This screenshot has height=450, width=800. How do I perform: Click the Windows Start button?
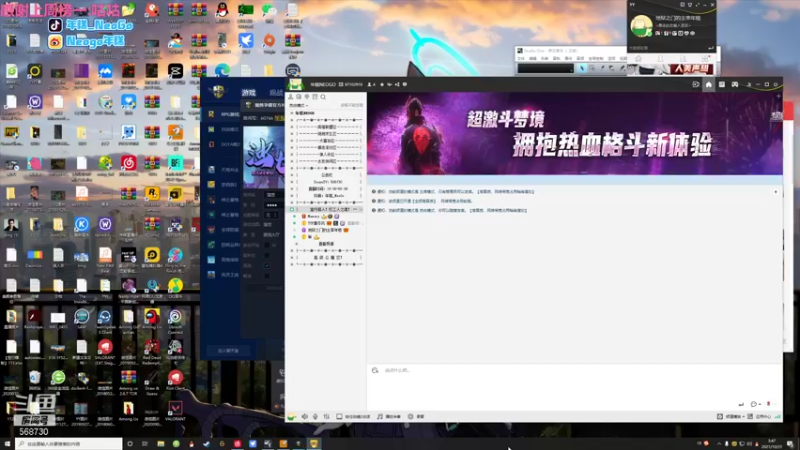coord(7,444)
